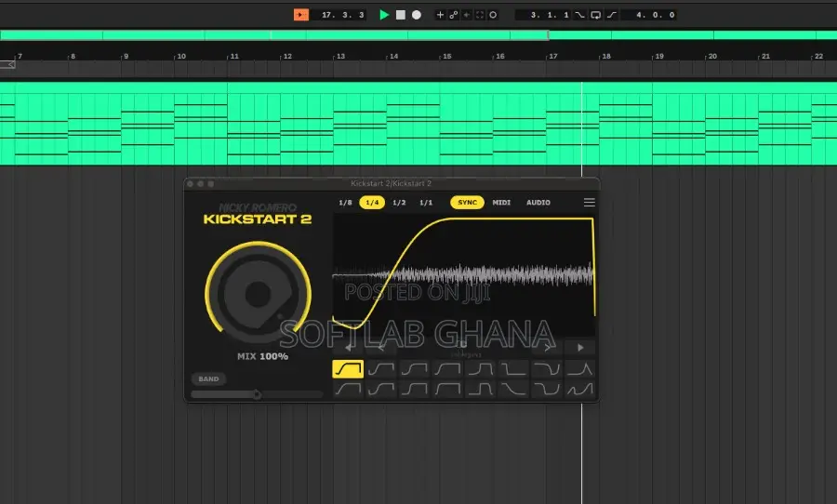
Task: Toggle the BAND button
Action: [208, 378]
